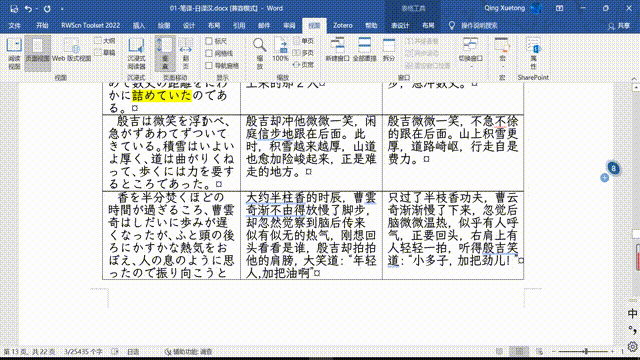Open the Zotero tab
Image resolution: width=640 pixels, height=360 pixels.
(342, 25)
